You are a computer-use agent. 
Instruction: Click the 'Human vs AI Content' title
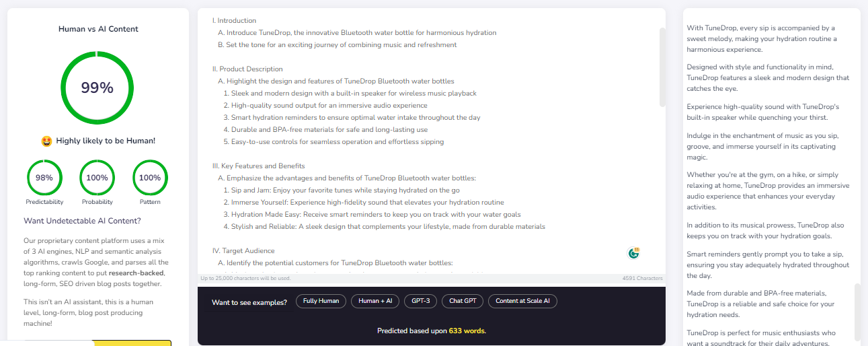(98, 29)
